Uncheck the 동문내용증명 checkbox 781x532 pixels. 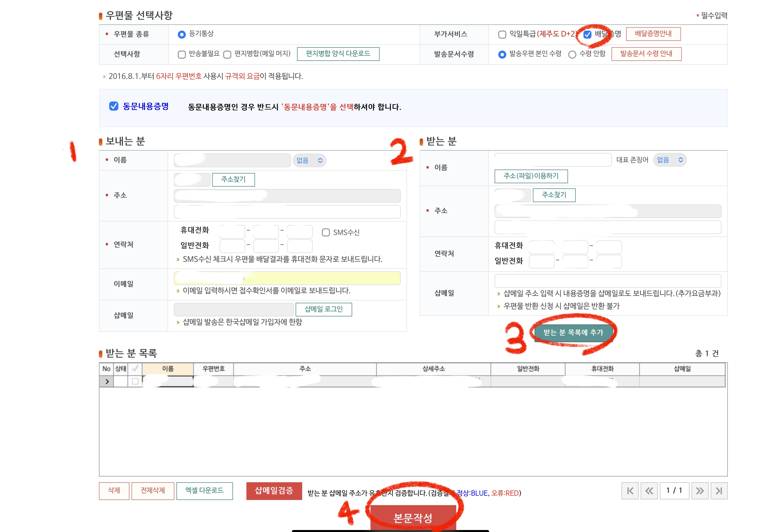(x=114, y=106)
